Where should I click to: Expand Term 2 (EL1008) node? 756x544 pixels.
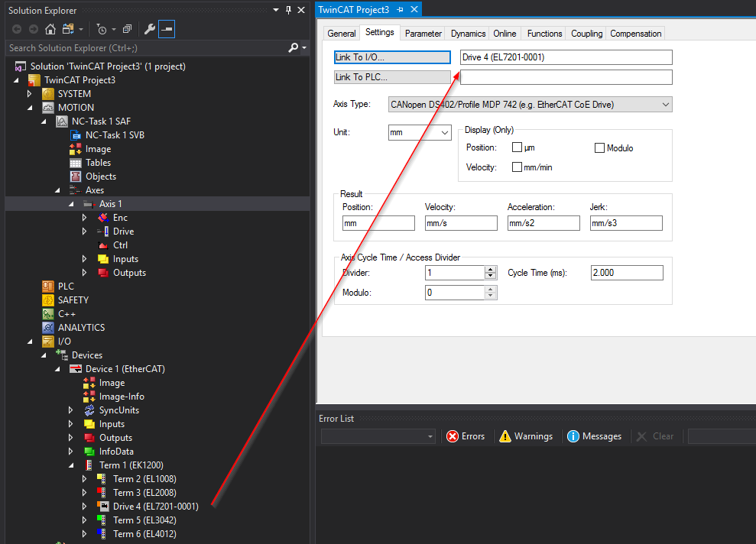(x=84, y=479)
